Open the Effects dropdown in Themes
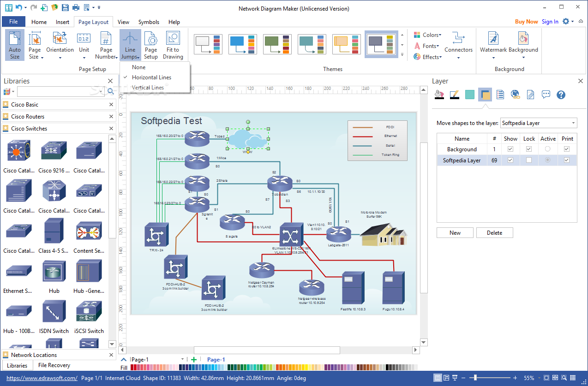 coord(427,57)
